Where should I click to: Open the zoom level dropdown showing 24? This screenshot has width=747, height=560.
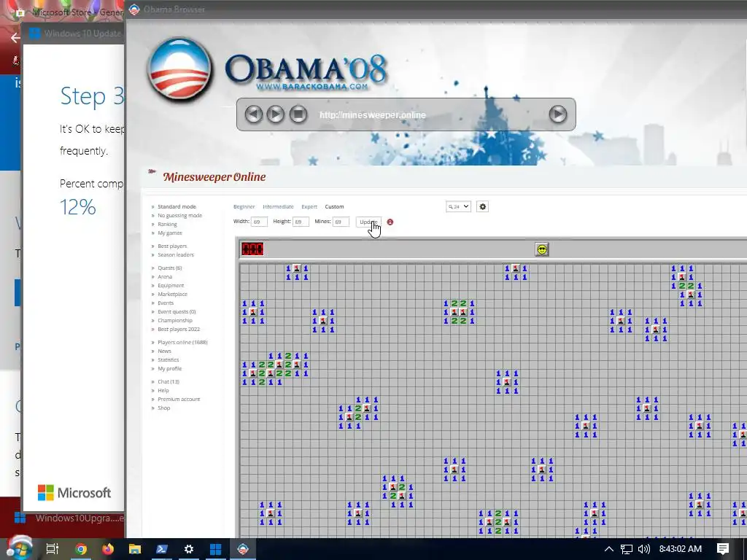(458, 206)
